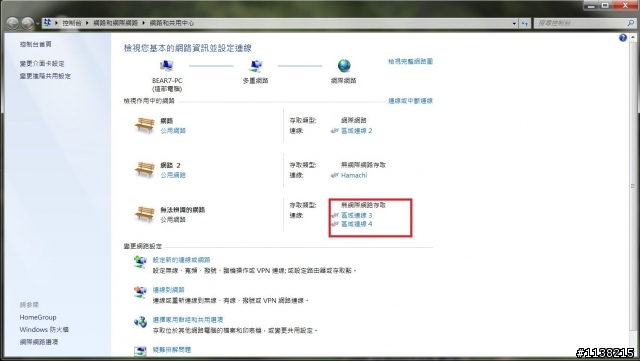Click the 網路和網際網路 breadcrumb segment

[116, 23]
